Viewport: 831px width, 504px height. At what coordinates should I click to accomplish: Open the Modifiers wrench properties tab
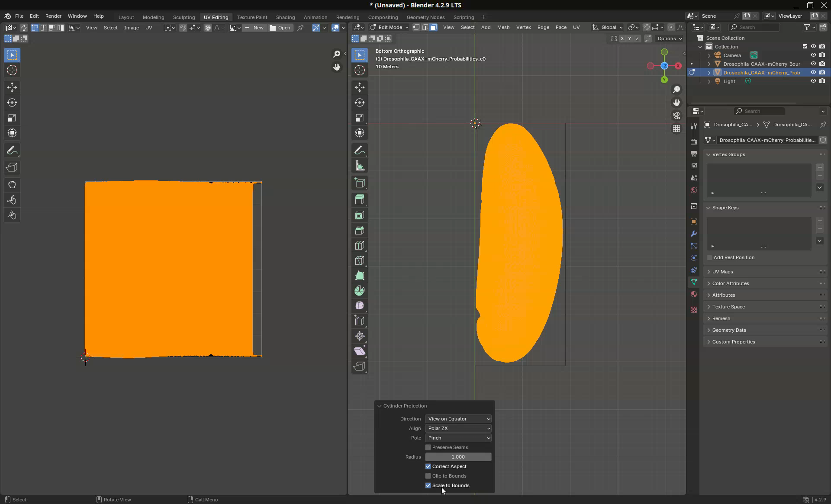pos(694,234)
